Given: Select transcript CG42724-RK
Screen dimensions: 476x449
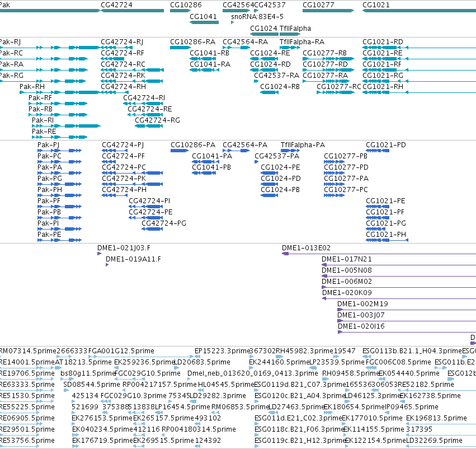Looking at the screenshot, I should click(x=132, y=81).
